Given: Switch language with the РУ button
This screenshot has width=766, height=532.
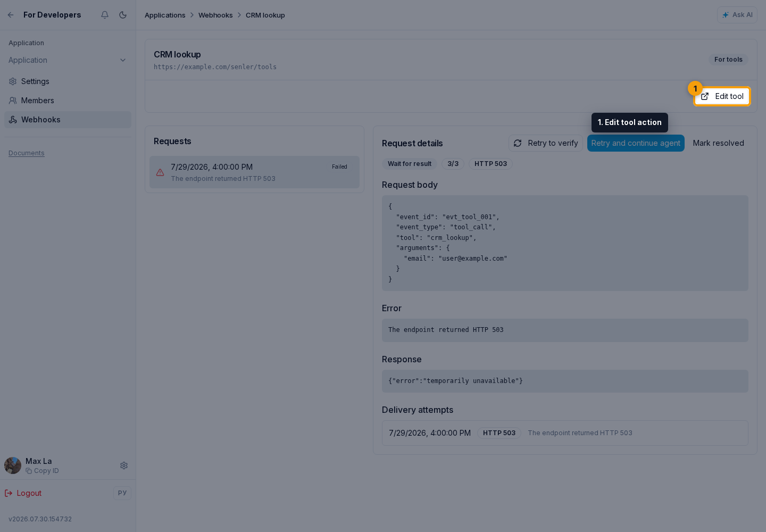Looking at the screenshot, I should (x=122, y=493).
